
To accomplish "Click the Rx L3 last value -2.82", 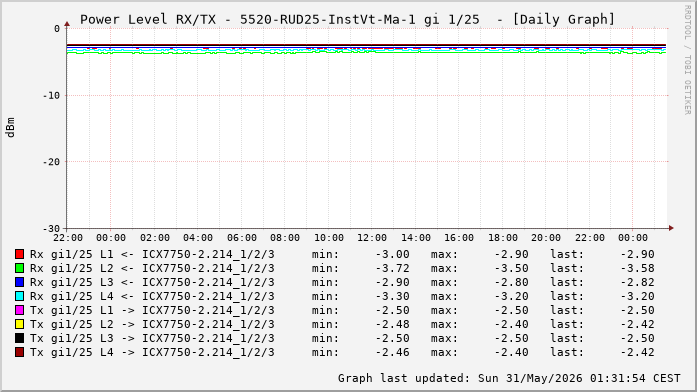I will coord(637,283).
